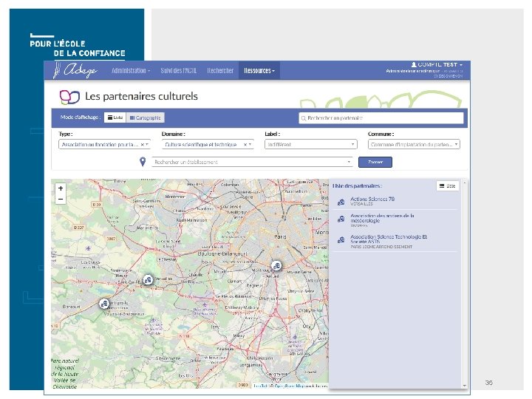Image resolution: width=532 pixels, height=399 pixels.
Task: Select the partner marker near Paris south
Action: click(x=276, y=265)
